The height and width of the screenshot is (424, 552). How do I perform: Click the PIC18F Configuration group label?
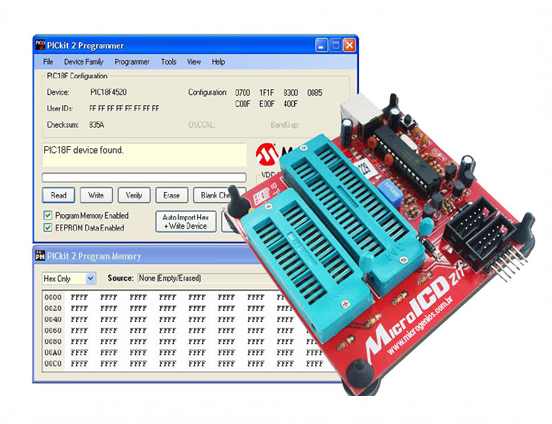coord(77,76)
